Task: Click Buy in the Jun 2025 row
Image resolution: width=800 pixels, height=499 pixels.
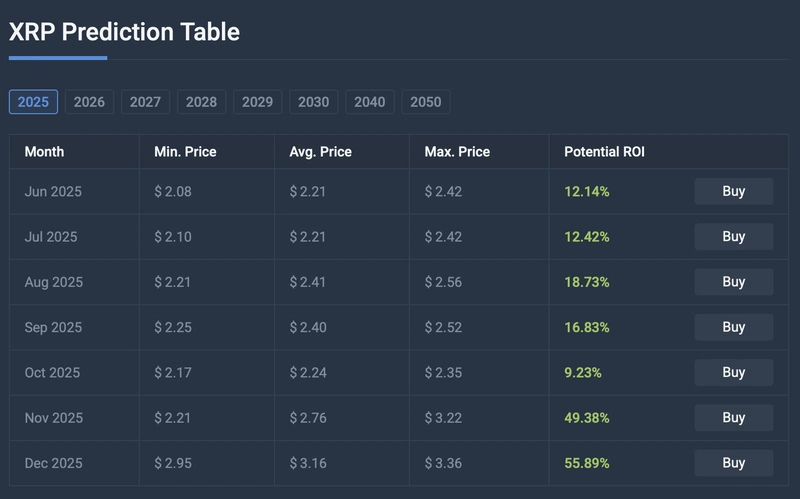Action: 733,191
